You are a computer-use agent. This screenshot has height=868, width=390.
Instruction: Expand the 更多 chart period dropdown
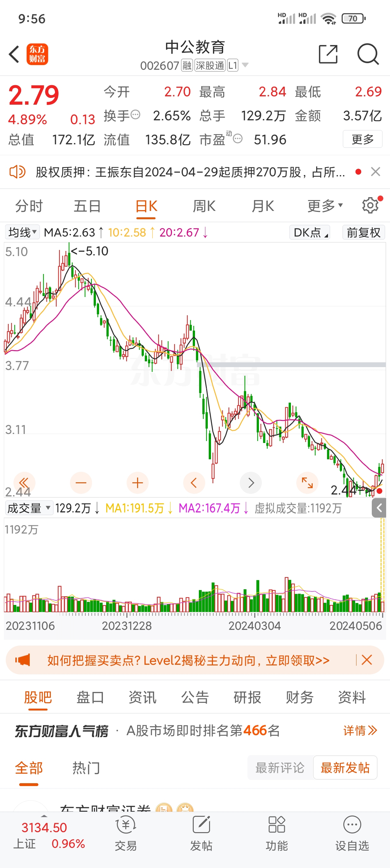pos(325,206)
